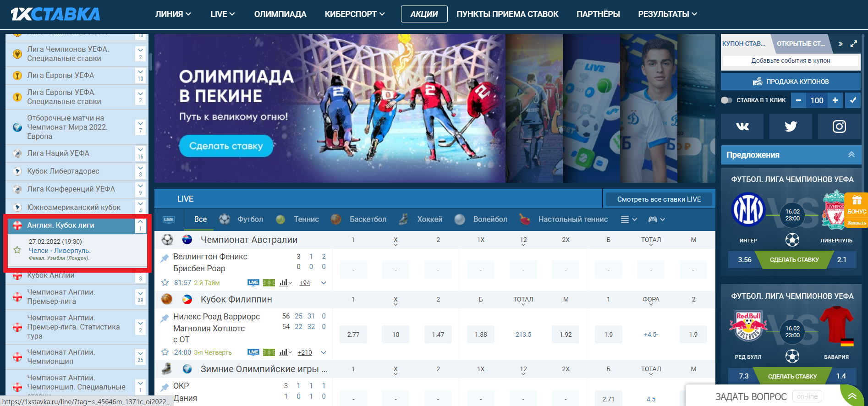Click ПРОДАЖА КУПОНОВ button
The width and height of the screenshot is (868, 406).
click(x=791, y=82)
